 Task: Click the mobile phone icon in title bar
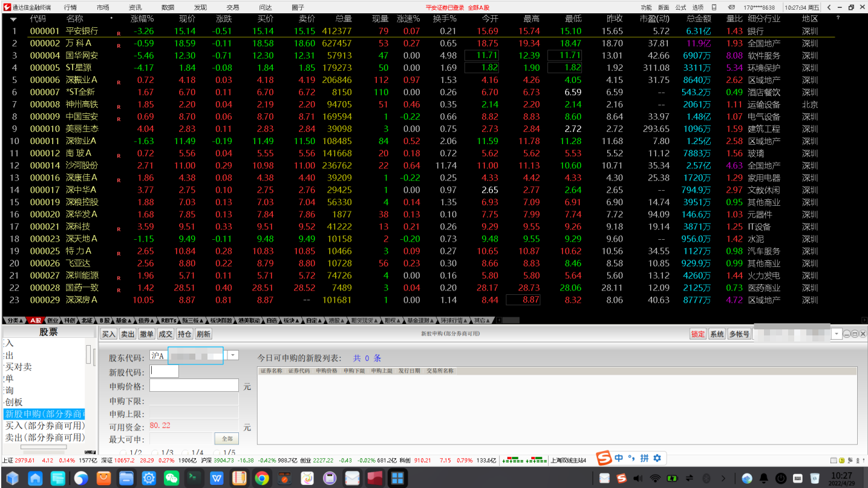[714, 7]
